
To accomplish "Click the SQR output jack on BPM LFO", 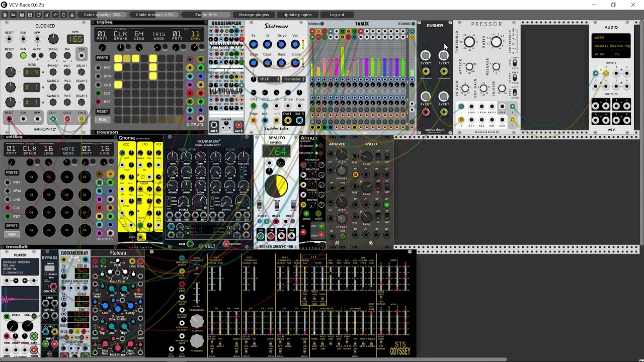I will pyautogui.click(x=292, y=235).
